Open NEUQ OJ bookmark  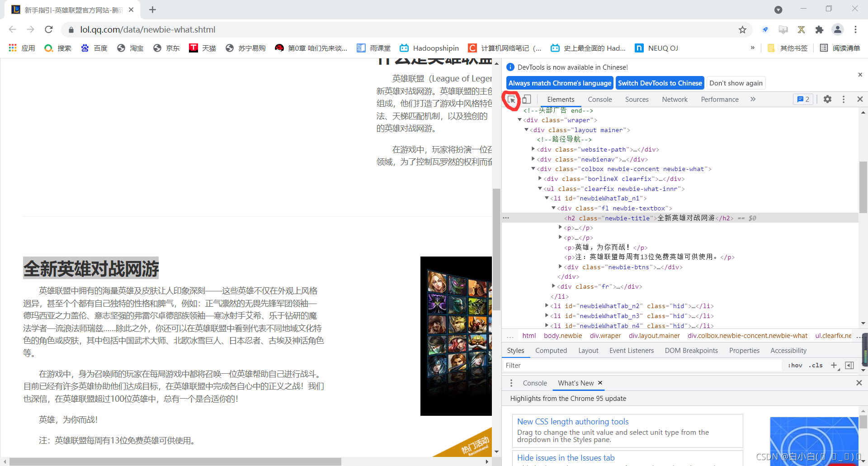(656, 48)
